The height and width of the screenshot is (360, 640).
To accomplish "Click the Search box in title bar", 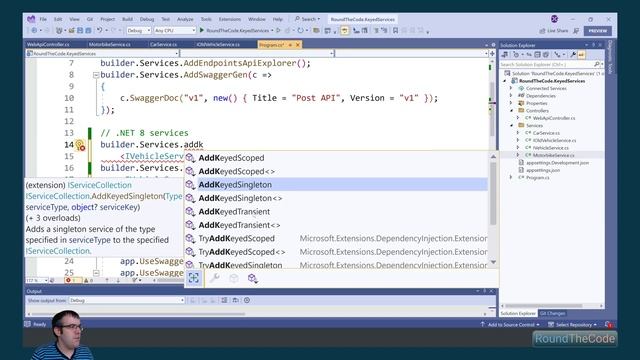I will [307, 19].
